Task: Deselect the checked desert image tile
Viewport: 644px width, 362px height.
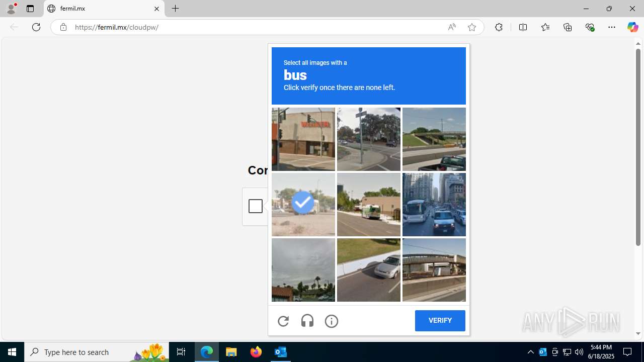Action: [303, 205]
